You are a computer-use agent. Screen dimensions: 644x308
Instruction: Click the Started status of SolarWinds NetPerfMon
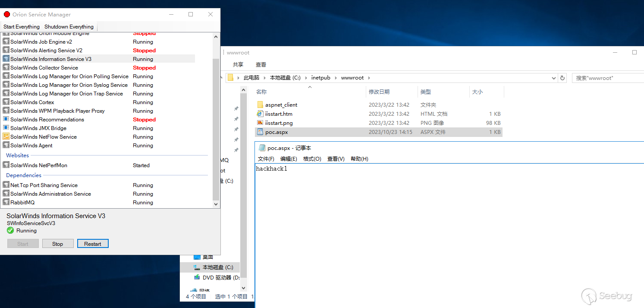tap(141, 165)
